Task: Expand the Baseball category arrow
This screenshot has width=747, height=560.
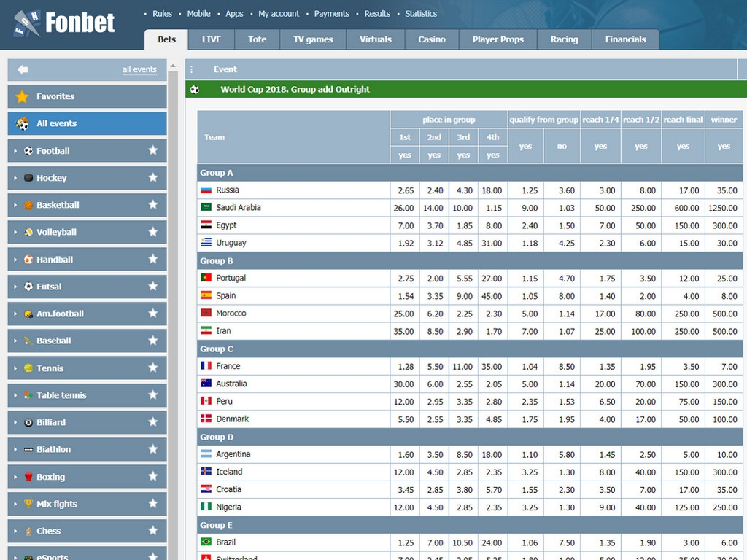Action: coord(15,341)
